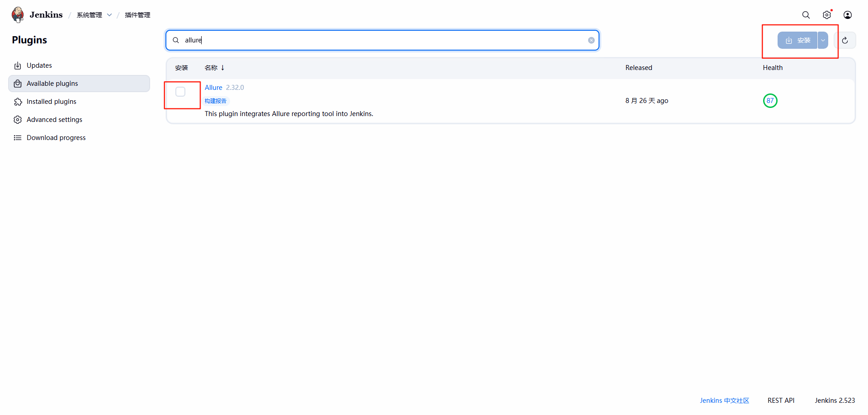868x415 pixels.
Task: Click the Advanced settings gear icon
Action: [18, 120]
